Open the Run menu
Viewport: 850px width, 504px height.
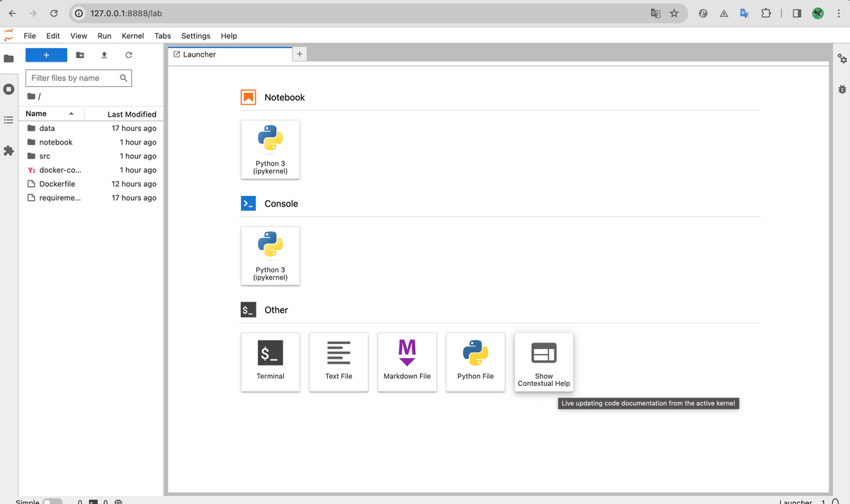click(x=104, y=36)
